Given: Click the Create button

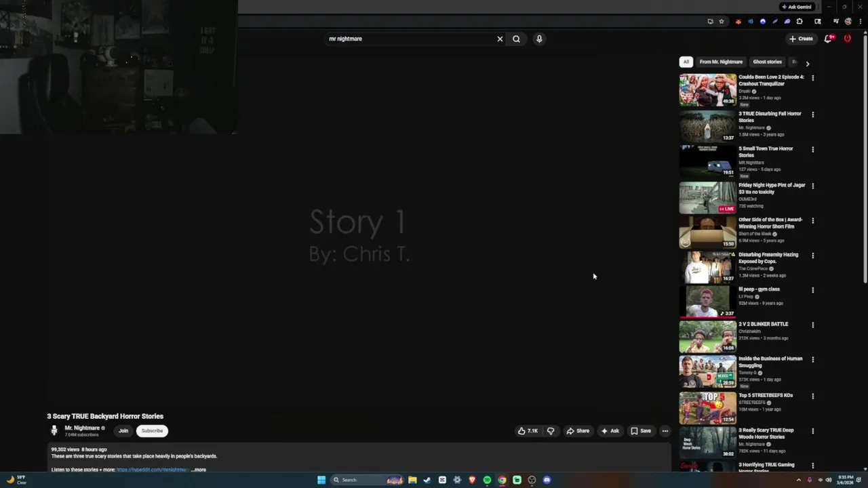Looking at the screenshot, I should (801, 39).
